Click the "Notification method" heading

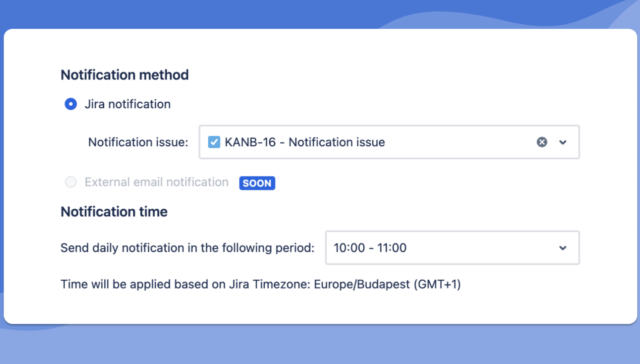tap(124, 75)
